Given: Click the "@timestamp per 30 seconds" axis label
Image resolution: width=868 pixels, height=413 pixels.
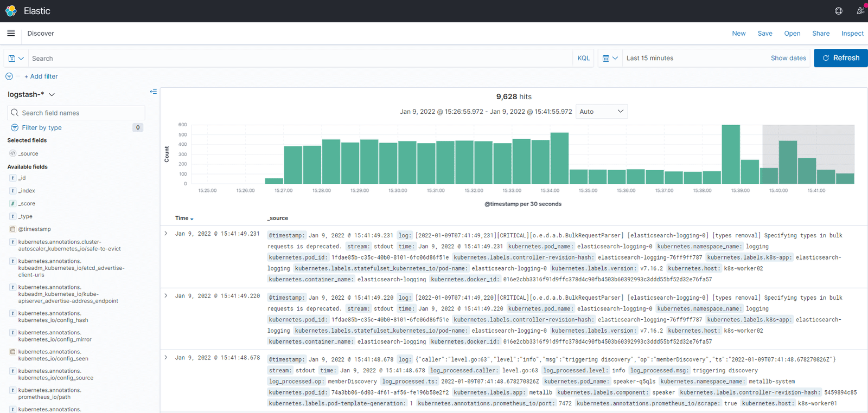Looking at the screenshot, I should coord(523,204).
